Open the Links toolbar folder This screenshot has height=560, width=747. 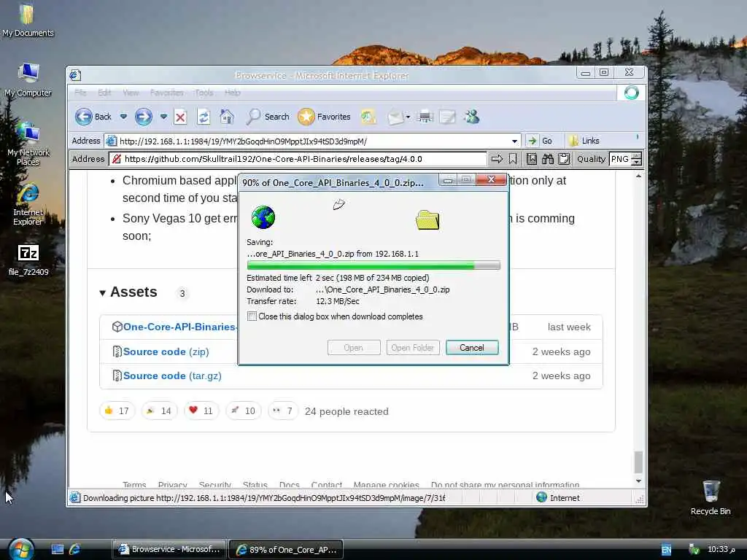584,141
